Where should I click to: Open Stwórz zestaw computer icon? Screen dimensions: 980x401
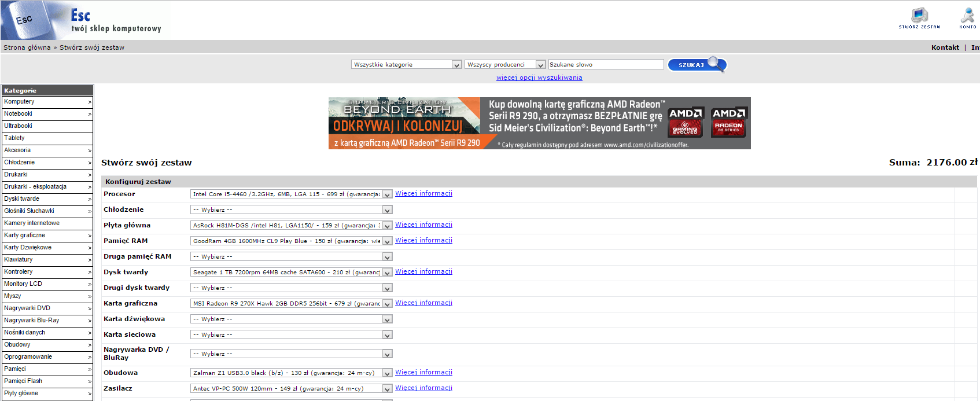tap(919, 18)
